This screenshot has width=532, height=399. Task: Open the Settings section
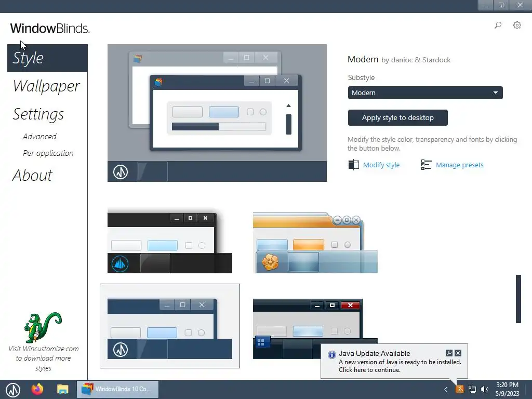click(x=38, y=114)
